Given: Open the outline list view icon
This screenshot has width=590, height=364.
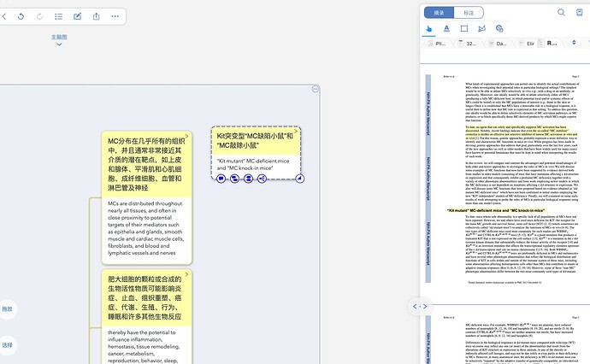Looking at the screenshot, I should click(x=58, y=16).
